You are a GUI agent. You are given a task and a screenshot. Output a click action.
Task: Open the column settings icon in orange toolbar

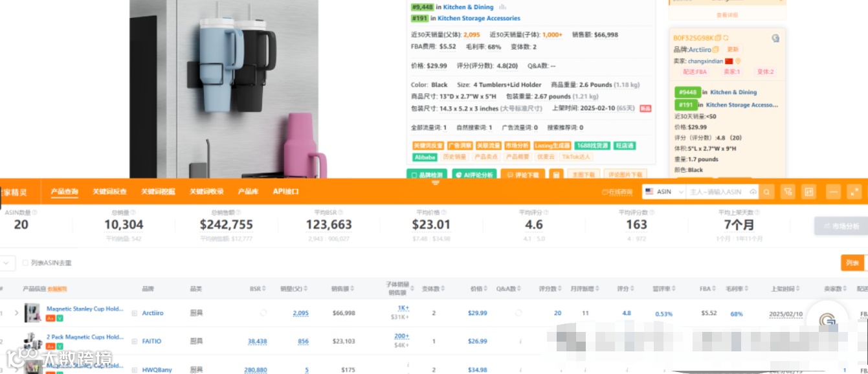coord(808,192)
